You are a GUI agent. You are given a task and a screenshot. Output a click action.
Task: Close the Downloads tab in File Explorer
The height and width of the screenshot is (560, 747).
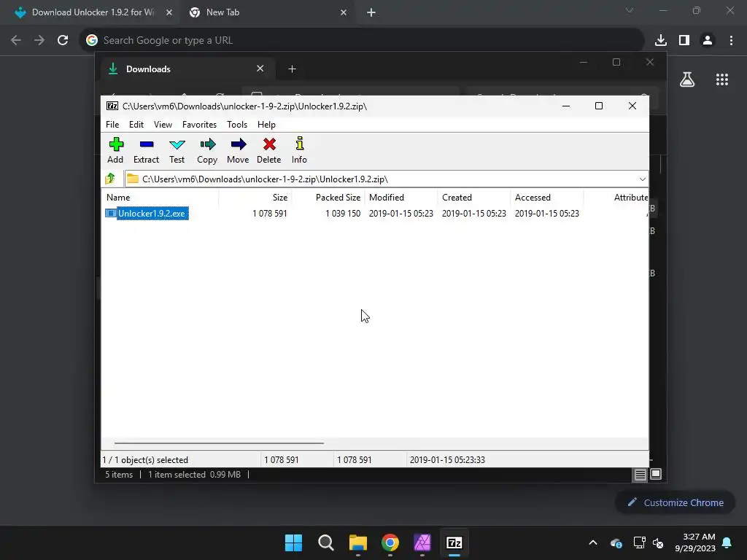[260, 69]
